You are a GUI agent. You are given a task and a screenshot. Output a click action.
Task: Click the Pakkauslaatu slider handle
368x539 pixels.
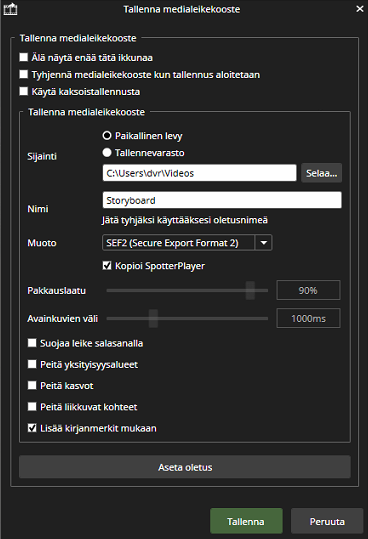(x=250, y=290)
